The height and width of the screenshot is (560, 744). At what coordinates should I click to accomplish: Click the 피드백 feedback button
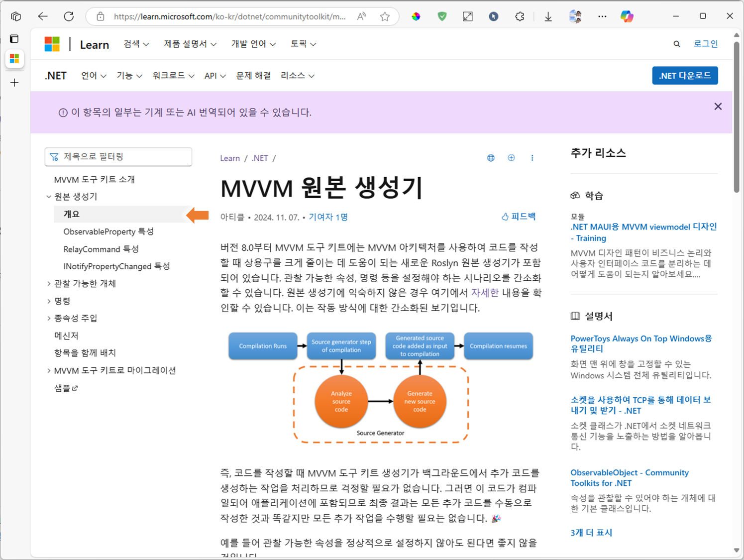click(x=518, y=217)
